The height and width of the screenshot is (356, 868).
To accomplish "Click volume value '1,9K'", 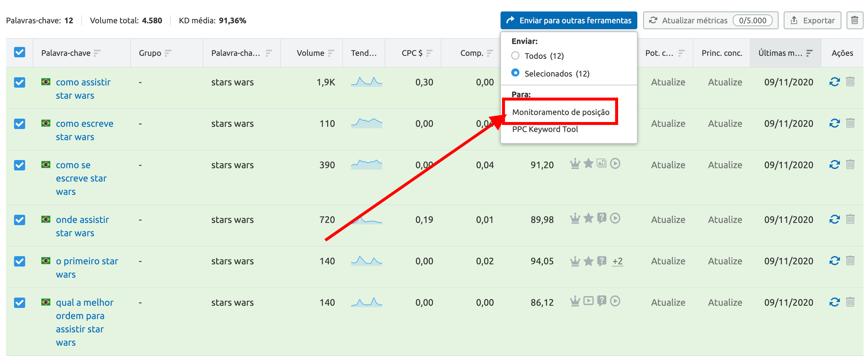I will point(326,82).
